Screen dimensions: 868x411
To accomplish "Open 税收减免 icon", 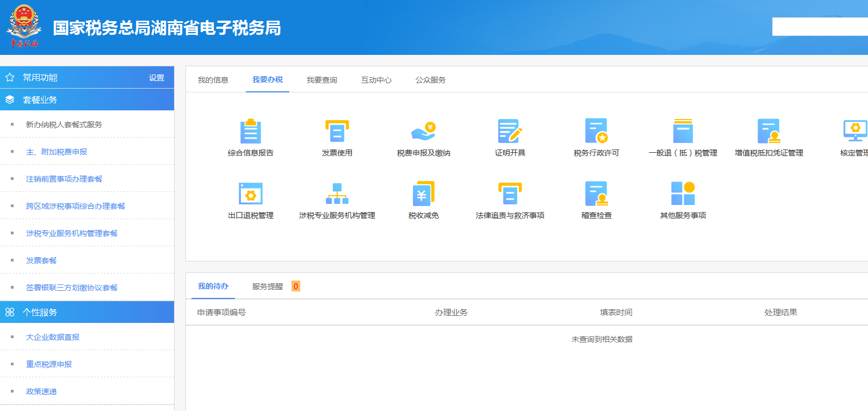I will (x=424, y=194).
